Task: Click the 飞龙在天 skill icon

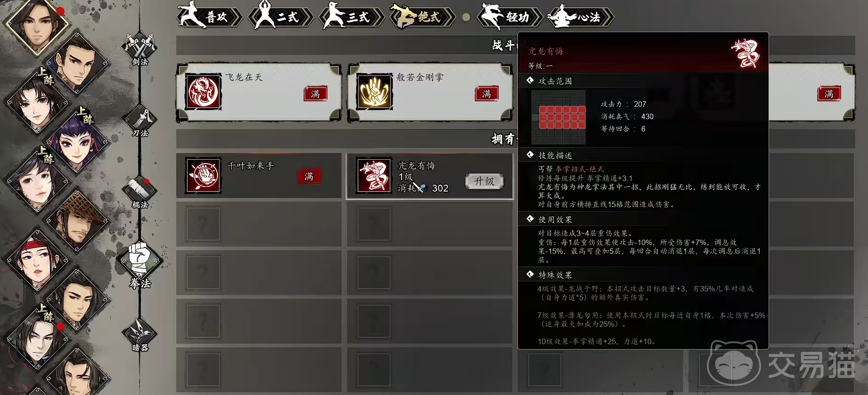Action: click(x=203, y=92)
